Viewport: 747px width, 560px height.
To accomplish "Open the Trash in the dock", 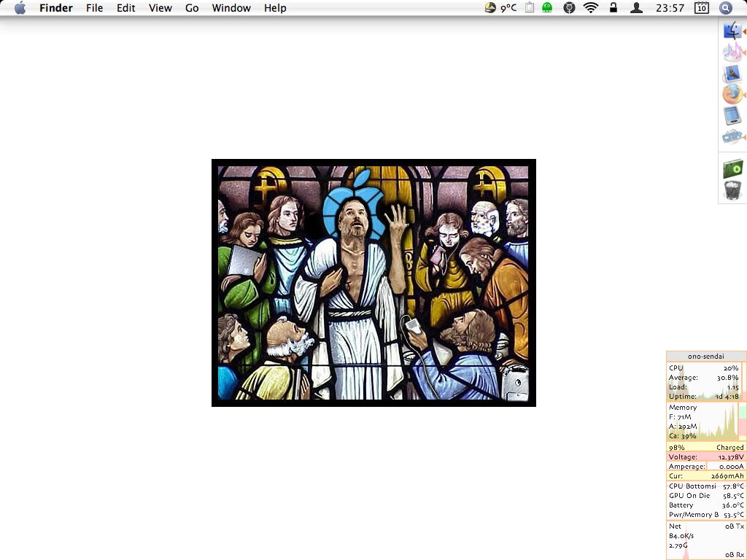I will [732, 190].
